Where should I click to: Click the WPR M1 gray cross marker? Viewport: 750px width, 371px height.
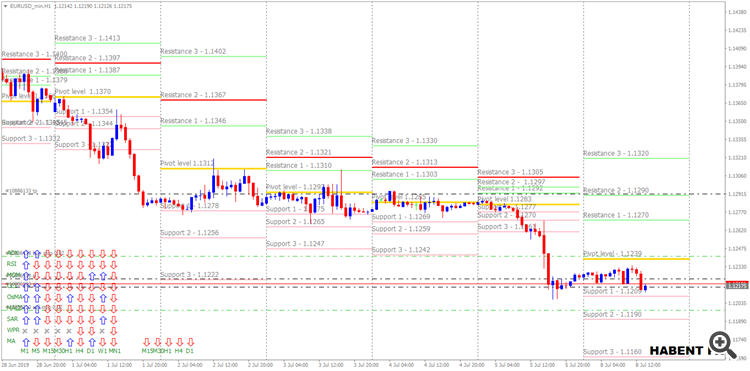pyautogui.click(x=25, y=331)
